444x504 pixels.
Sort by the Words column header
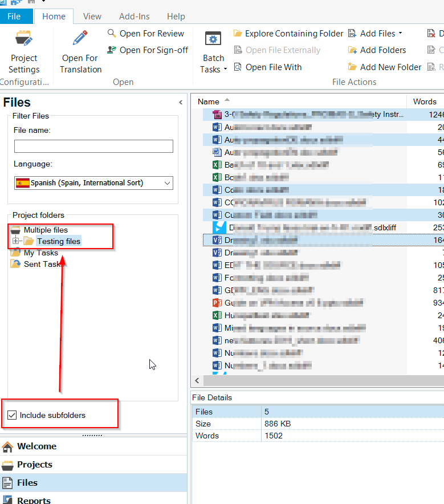coord(425,101)
